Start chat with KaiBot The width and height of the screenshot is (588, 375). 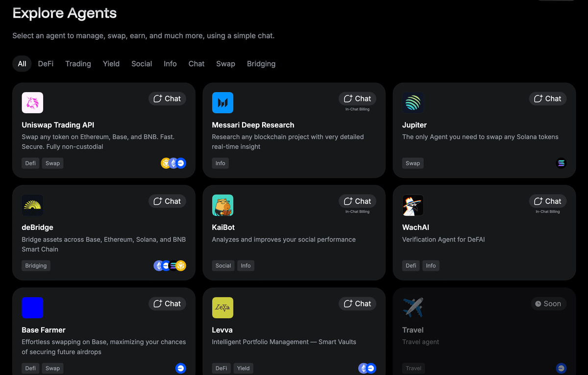[x=357, y=201]
